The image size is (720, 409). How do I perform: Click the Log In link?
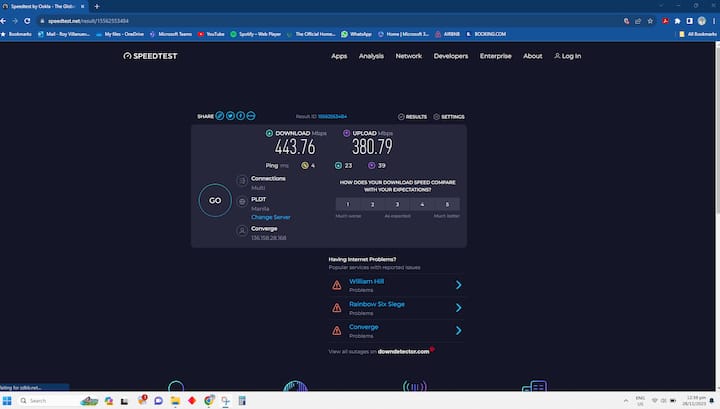pos(568,56)
